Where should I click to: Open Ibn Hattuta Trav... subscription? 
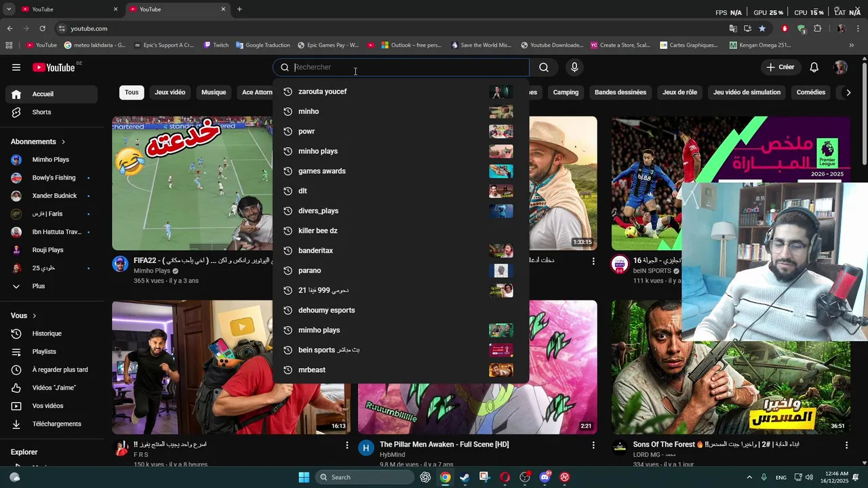tap(53, 232)
